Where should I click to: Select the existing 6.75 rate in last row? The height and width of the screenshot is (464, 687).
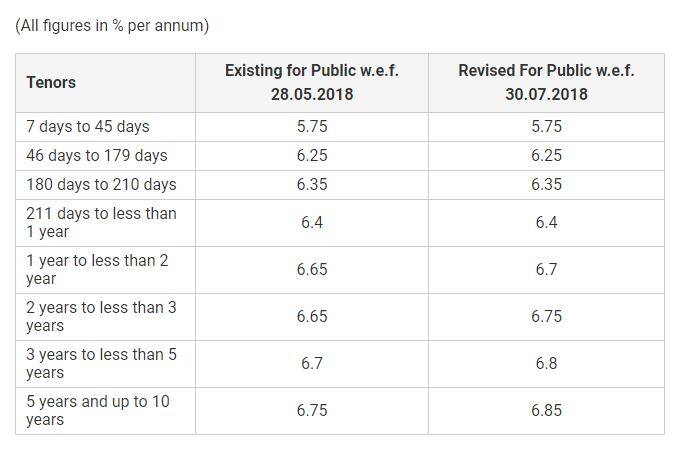point(312,411)
